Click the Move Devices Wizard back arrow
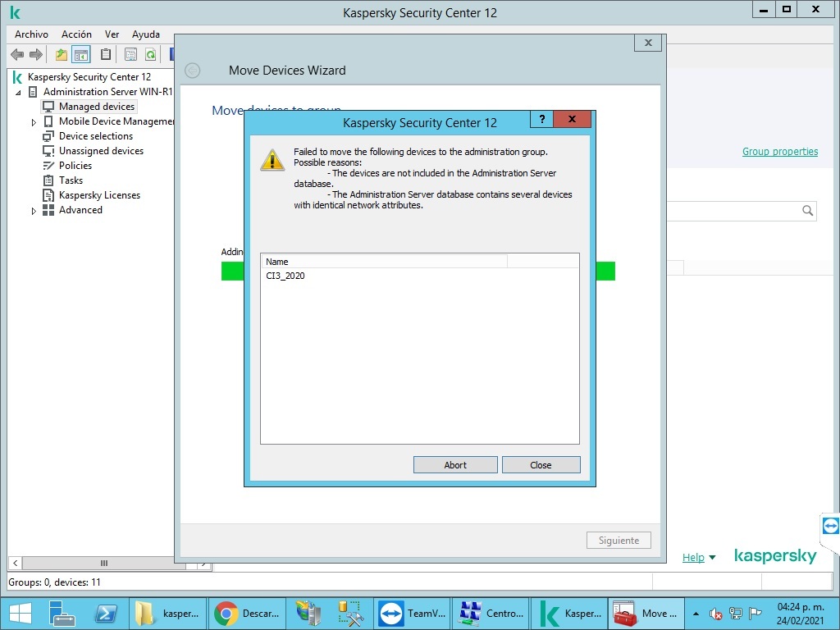Image resolution: width=840 pixels, height=630 pixels. [x=192, y=71]
